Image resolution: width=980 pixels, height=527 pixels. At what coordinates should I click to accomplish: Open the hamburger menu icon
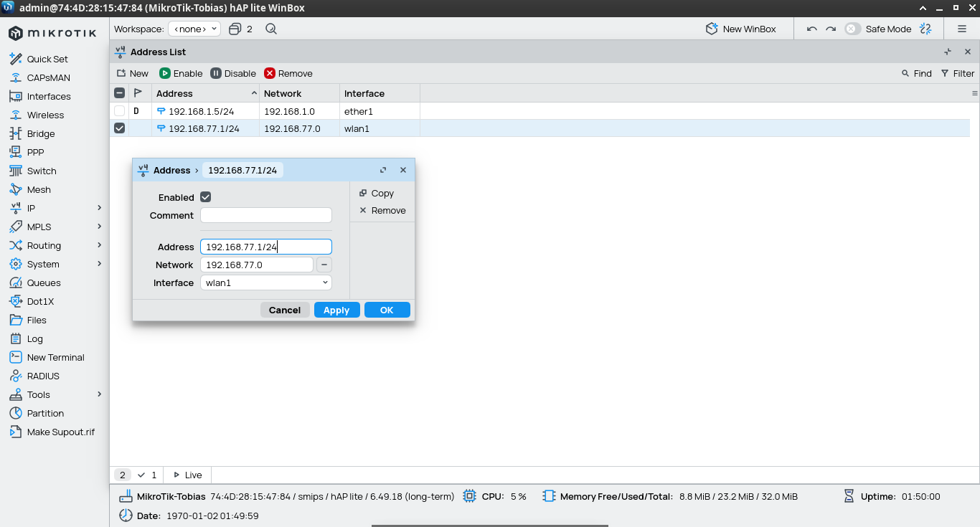[961, 29]
